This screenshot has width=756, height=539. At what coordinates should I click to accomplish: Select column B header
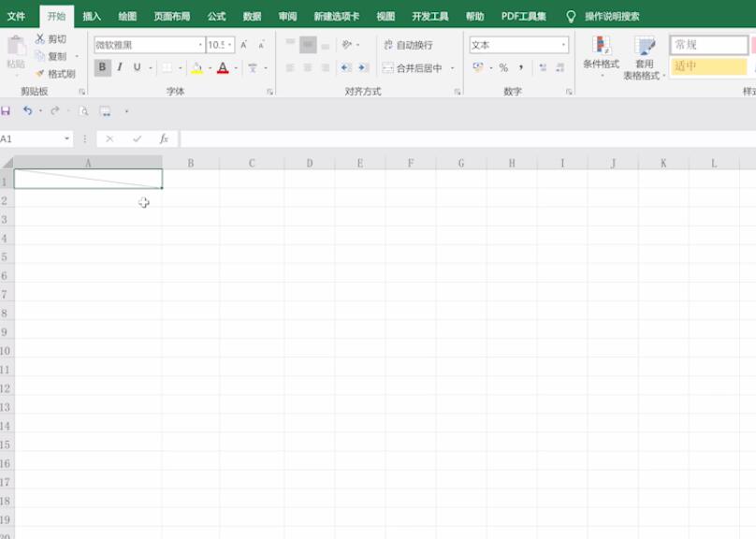[x=191, y=163]
